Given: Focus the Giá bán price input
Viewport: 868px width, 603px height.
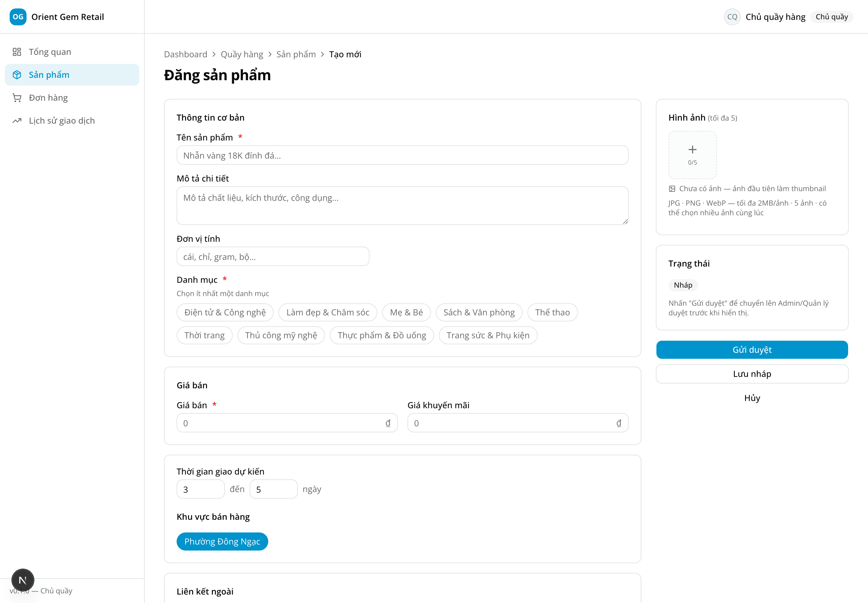Looking at the screenshot, I should (287, 423).
